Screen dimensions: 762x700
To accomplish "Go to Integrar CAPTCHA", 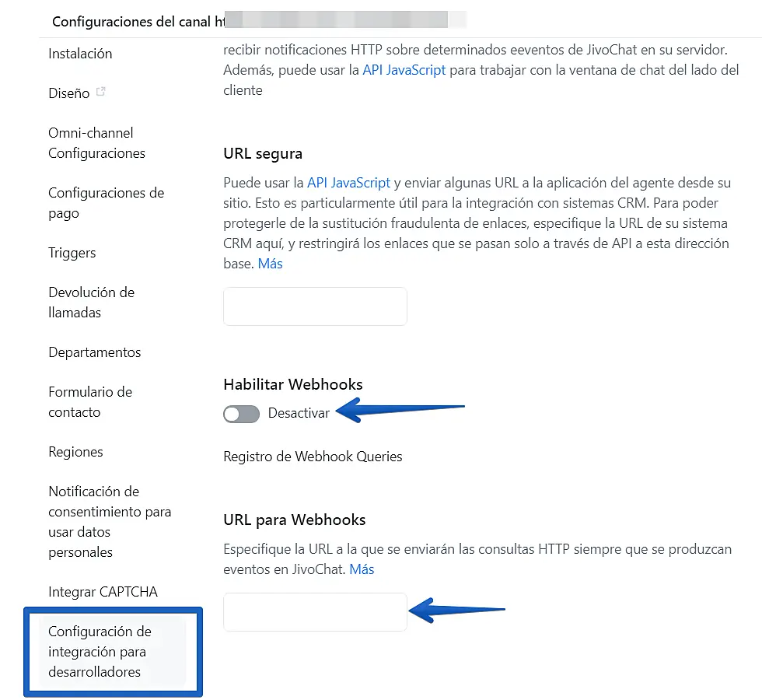I will (x=103, y=592).
